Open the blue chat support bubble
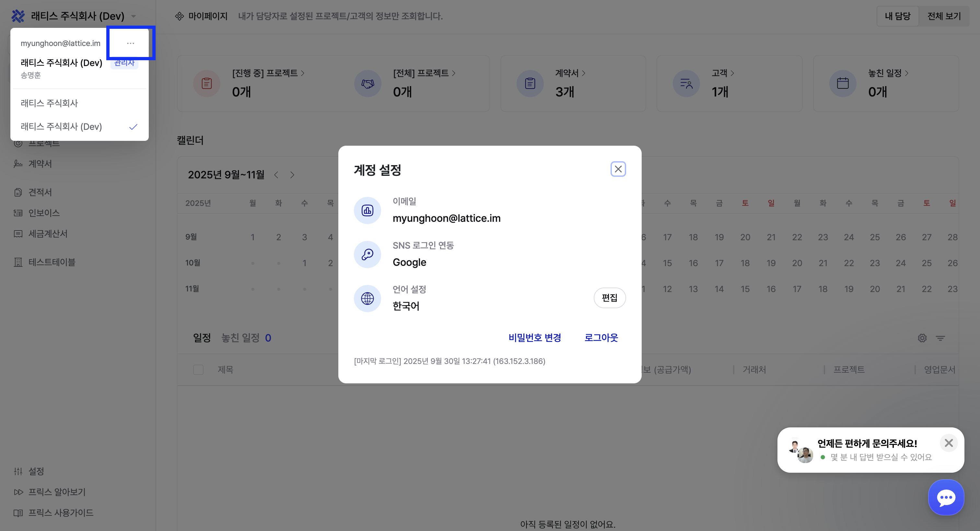Image resolution: width=980 pixels, height=531 pixels. [x=946, y=498]
